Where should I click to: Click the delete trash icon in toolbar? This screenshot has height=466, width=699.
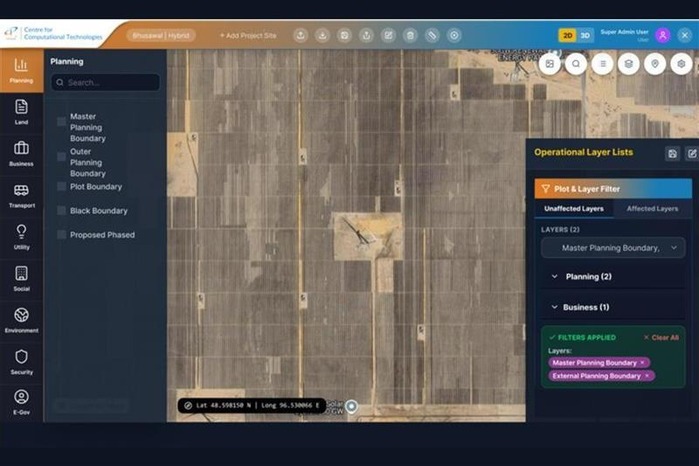pos(410,35)
